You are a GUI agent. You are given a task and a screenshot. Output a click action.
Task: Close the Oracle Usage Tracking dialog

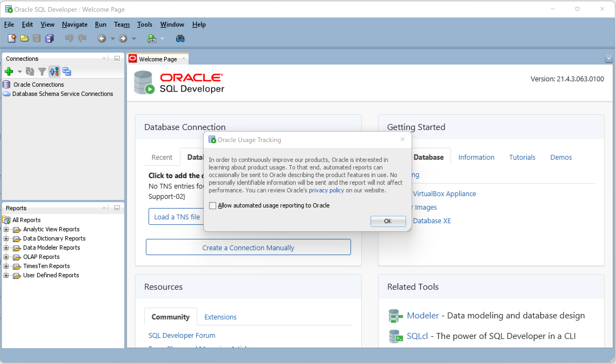(x=402, y=139)
